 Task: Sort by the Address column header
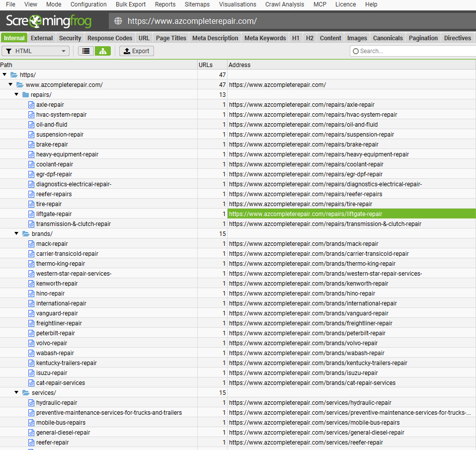(352, 65)
